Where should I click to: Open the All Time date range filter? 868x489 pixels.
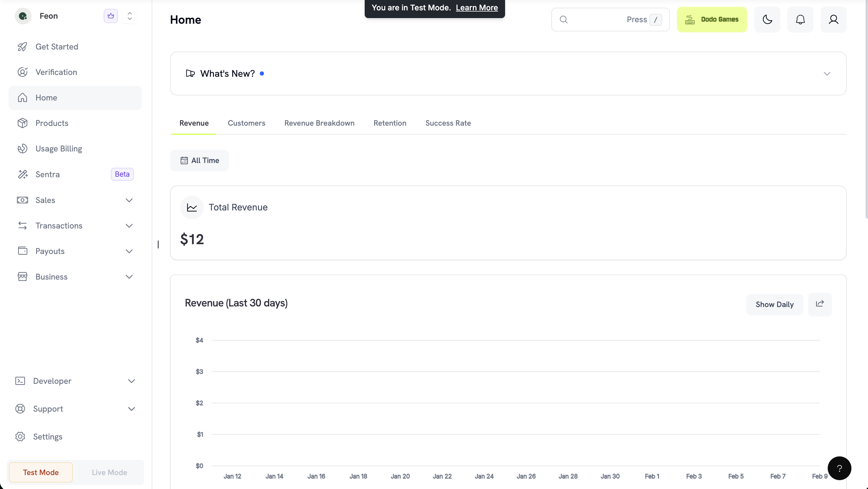coord(199,160)
